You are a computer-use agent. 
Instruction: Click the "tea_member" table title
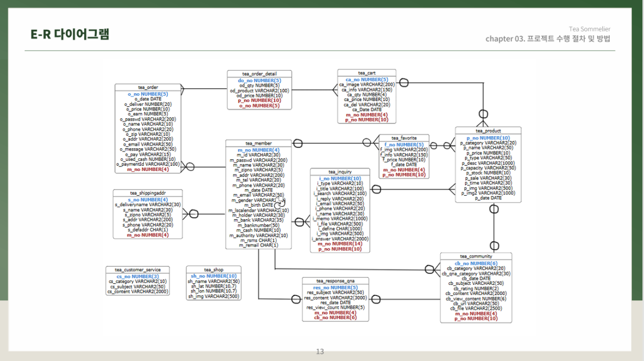click(x=258, y=143)
